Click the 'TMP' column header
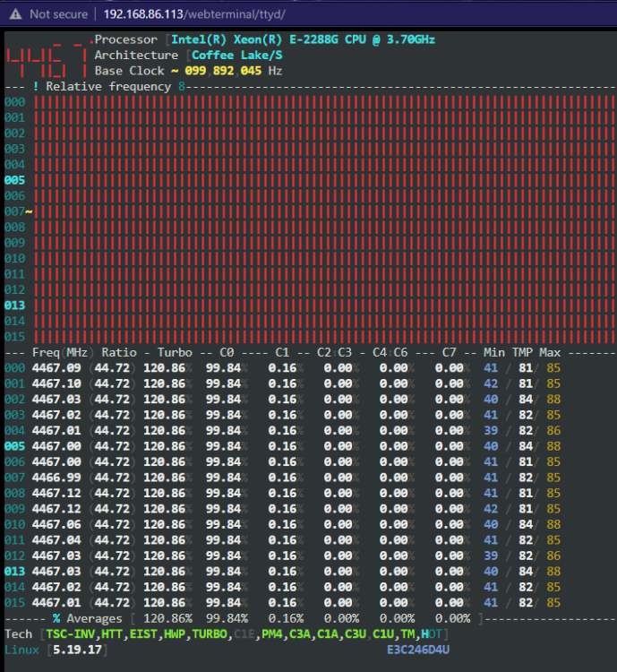617x672 pixels. (x=522, y=353)
